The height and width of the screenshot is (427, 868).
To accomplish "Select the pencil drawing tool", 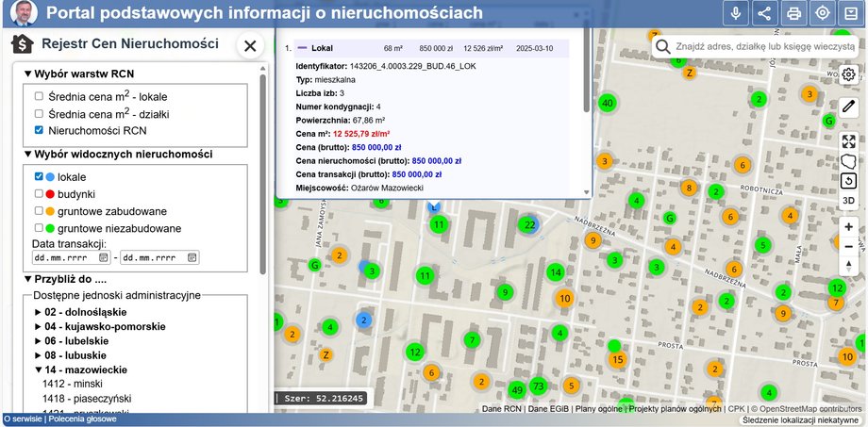I will click(x=849, y=107).
